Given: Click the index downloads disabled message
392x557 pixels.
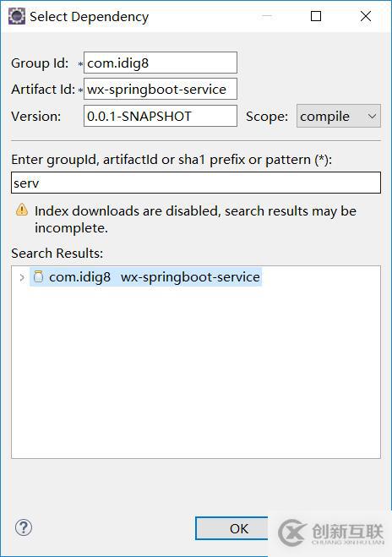Looking at the screenshot, I should click(195, 219).
